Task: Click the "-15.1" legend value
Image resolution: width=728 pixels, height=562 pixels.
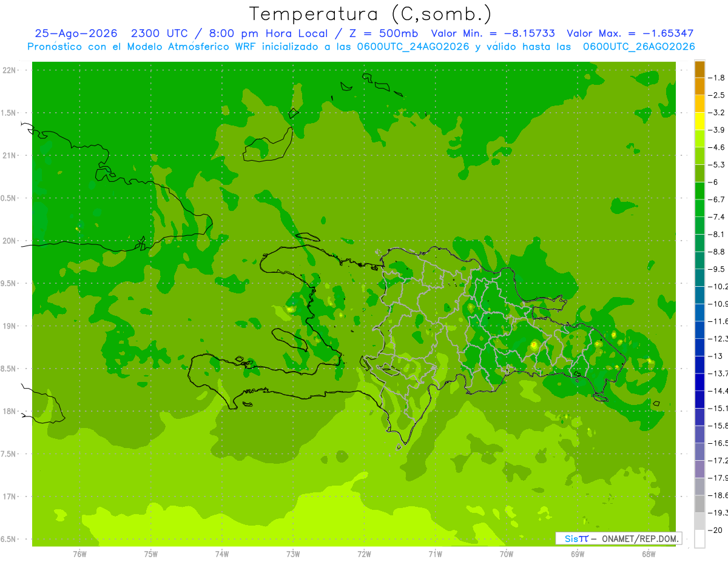Action: [x=719, y=408]
